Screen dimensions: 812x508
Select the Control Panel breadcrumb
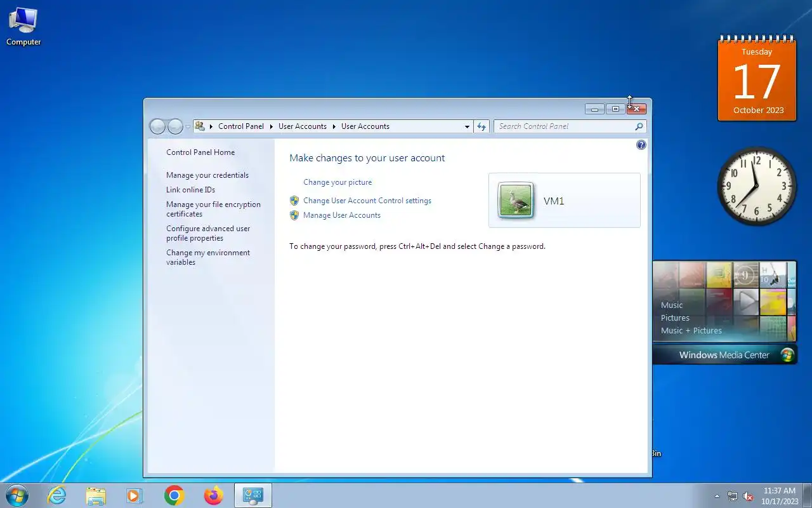pyautogui.click(x=241, y=126)
